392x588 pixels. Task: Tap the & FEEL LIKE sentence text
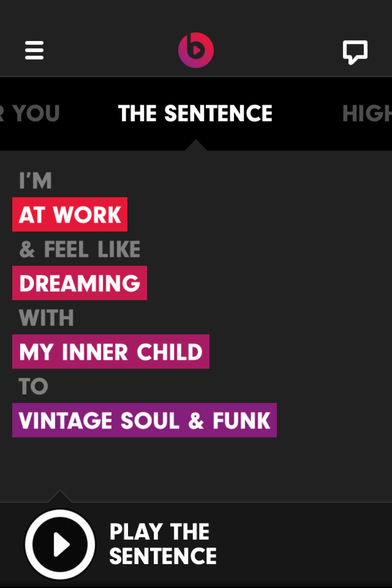point(80,249)
